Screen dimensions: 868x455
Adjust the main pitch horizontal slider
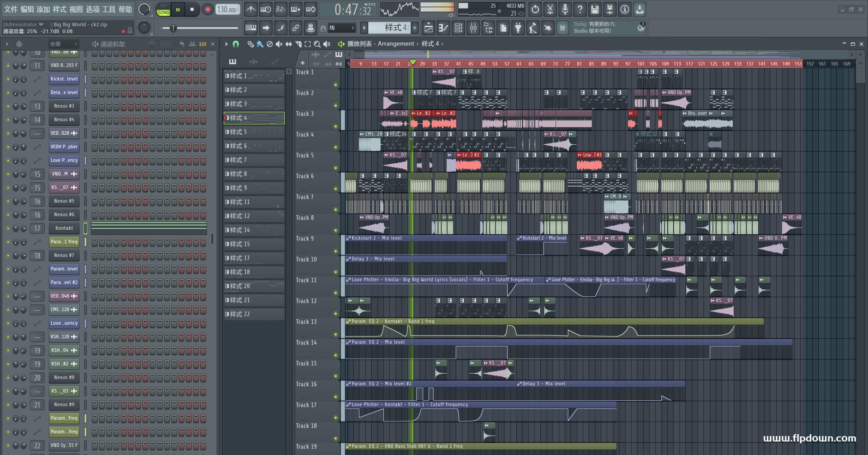pos(199,28)
